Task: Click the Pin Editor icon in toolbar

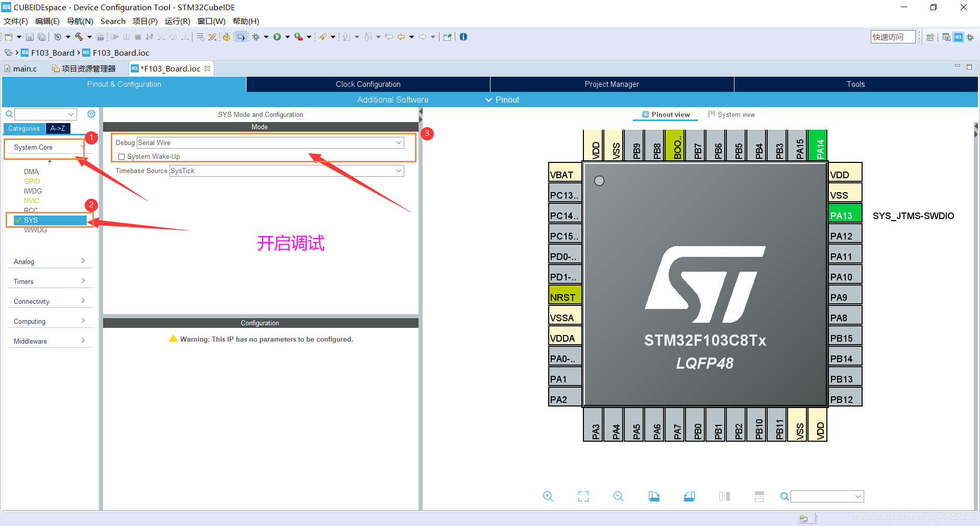Action: tap(448, 37)
